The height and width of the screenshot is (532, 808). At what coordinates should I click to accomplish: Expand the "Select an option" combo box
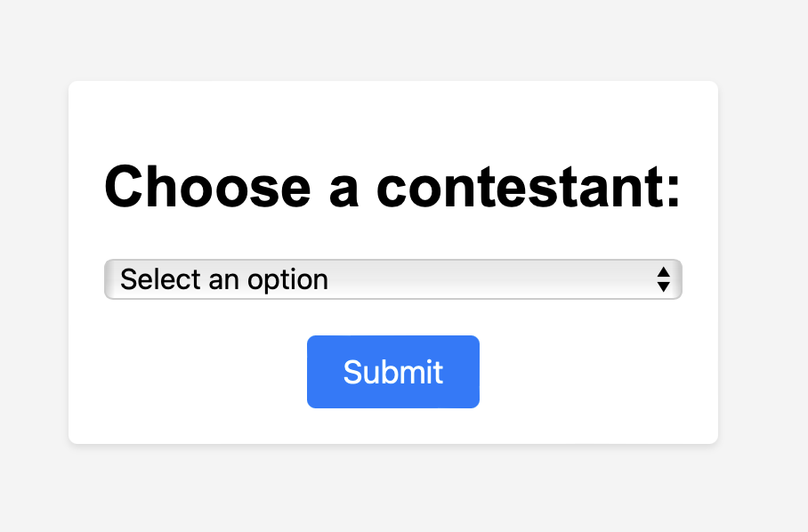click(393, 279)
